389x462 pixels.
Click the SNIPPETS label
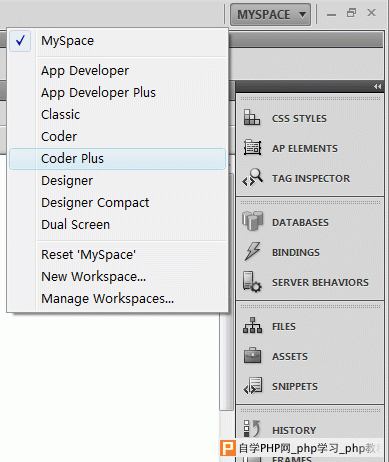click(x=295, y=387)
